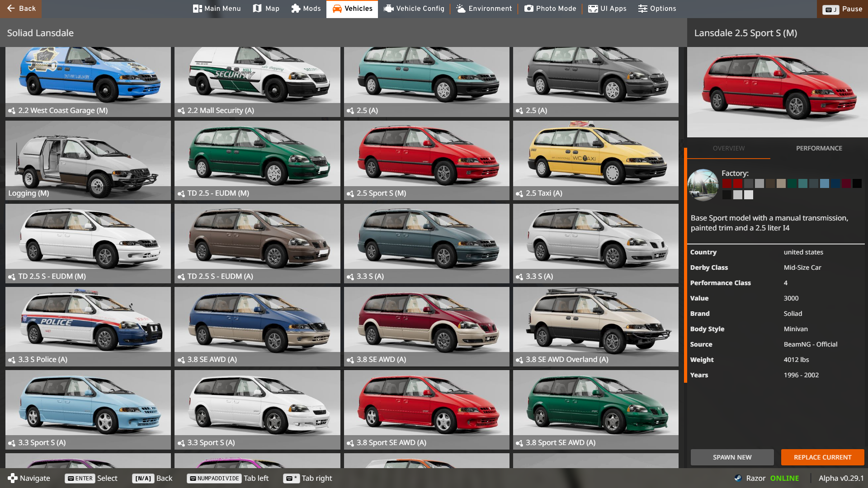
Task: Select the 2.5 Taxi (A) thumbnail
Action: [x=595, y=160]
